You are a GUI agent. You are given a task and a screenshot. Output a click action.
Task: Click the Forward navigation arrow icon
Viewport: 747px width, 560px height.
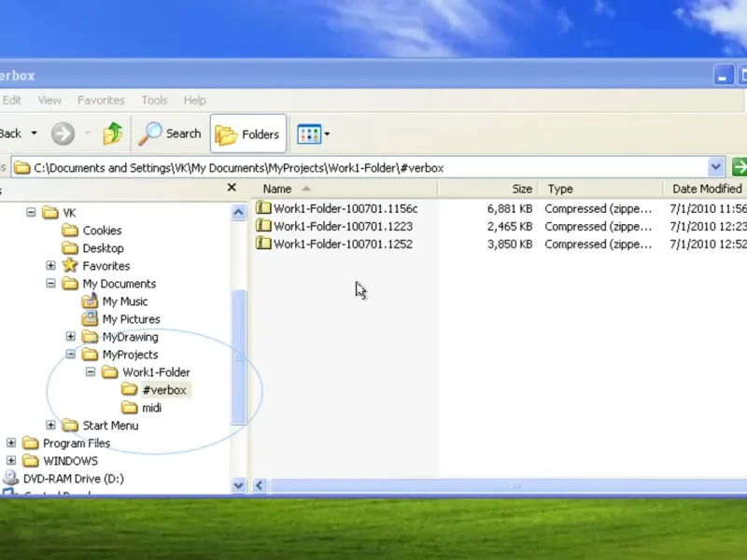[63, 134]
